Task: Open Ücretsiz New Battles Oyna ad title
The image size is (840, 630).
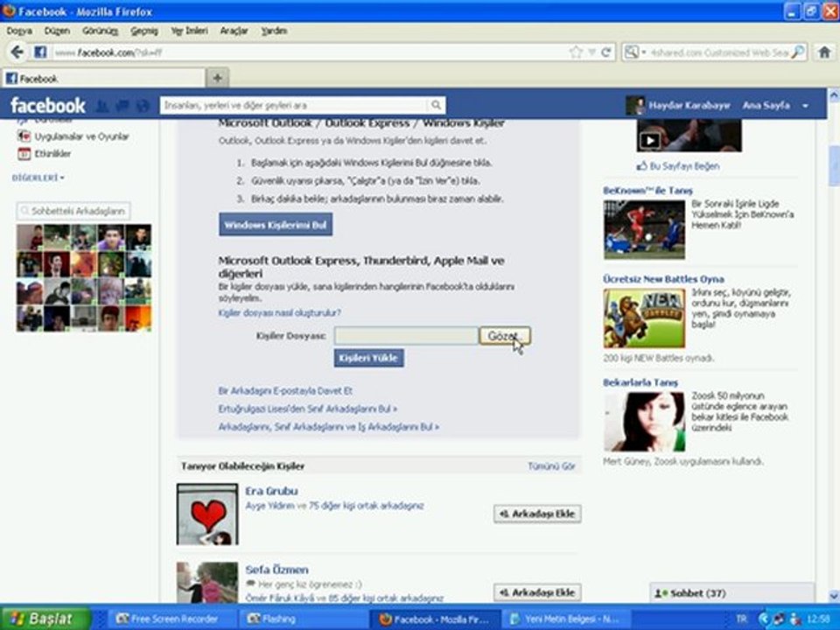Action: point(663,279)
